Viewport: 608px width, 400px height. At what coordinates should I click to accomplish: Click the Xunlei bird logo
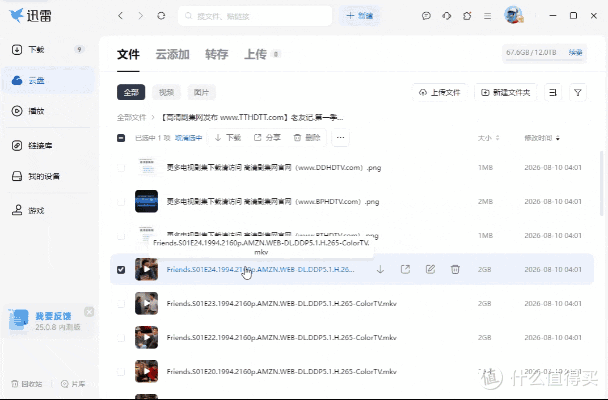pyautogui.click(x=16, y=16)
